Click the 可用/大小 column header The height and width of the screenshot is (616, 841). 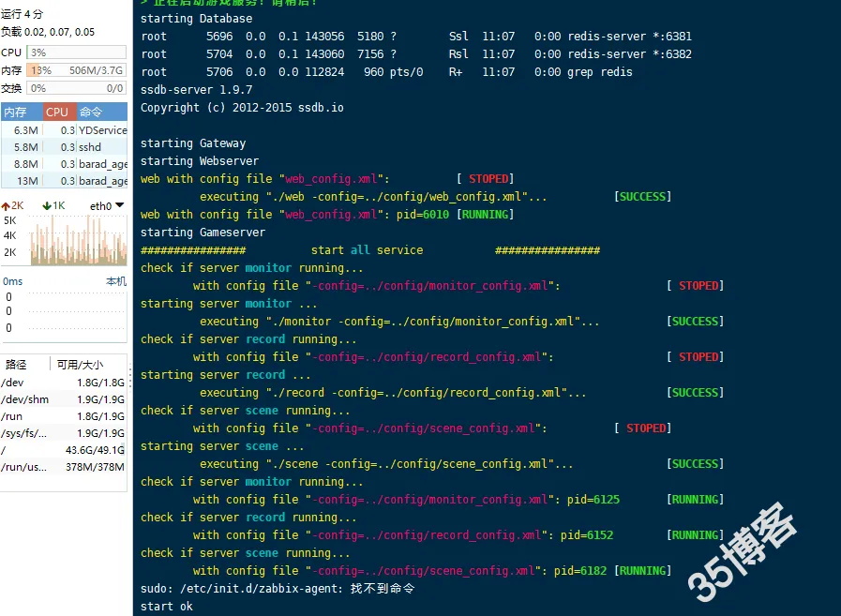pos(80,365)
